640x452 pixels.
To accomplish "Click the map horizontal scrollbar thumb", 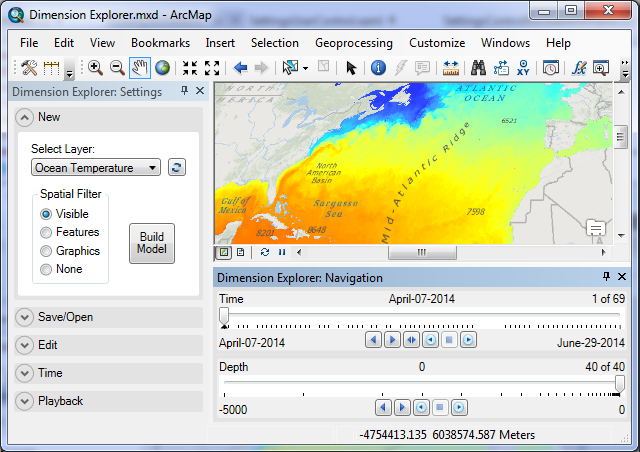I will 422,252.
